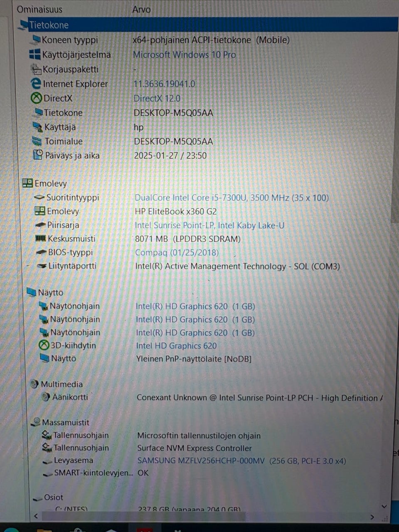Click the Internet Explorer icon
The image size is (399, 532).
pos(37,84)
